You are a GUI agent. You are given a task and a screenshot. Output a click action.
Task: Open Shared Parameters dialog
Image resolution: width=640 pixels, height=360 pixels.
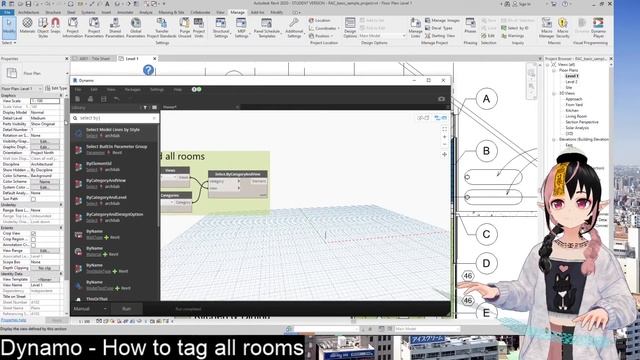[115, 27]
